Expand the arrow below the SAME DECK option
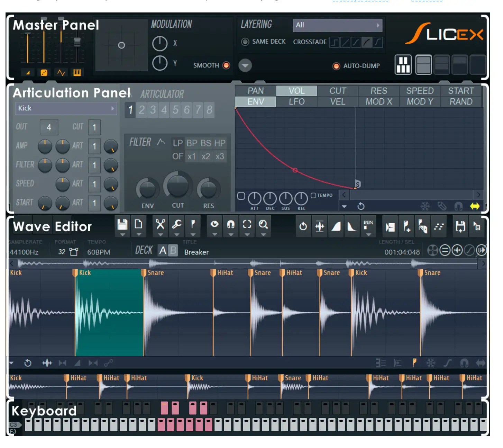Viewport: 503px width, 448px height. pos(245,66)
